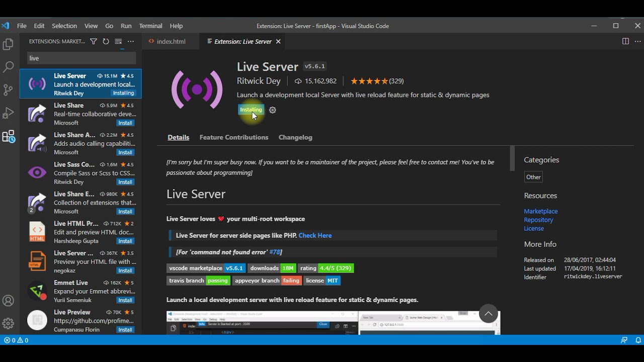Image resolution: width=644 pixels, height=362 pixels.
Task: Open the Terminal menu
Action: 150,26
